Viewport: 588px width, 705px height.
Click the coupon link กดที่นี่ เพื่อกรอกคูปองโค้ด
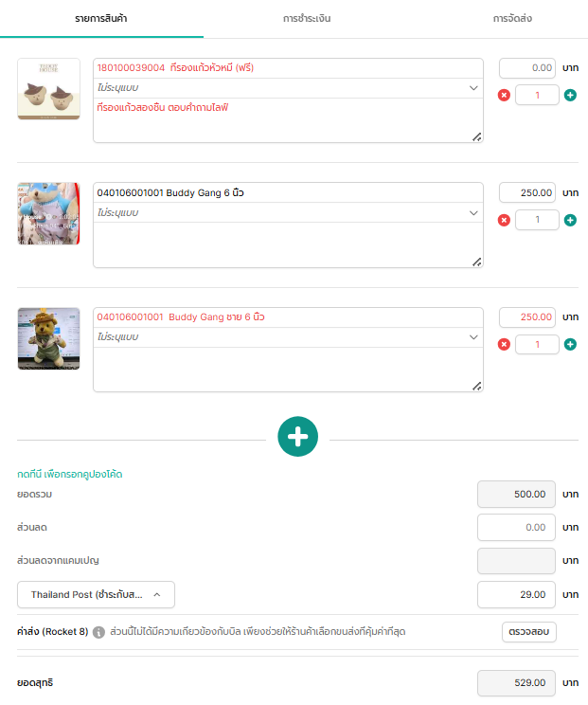click(70, 474)
